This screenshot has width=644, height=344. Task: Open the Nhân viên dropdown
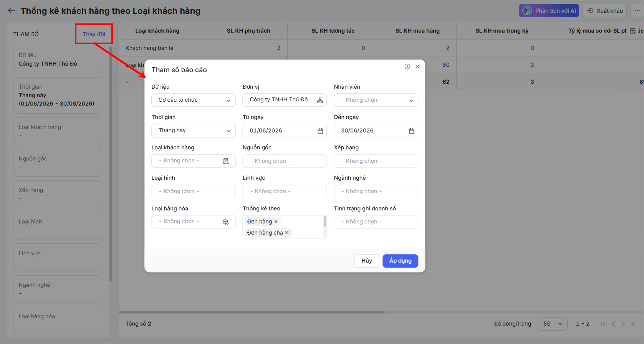click(376, 100)
